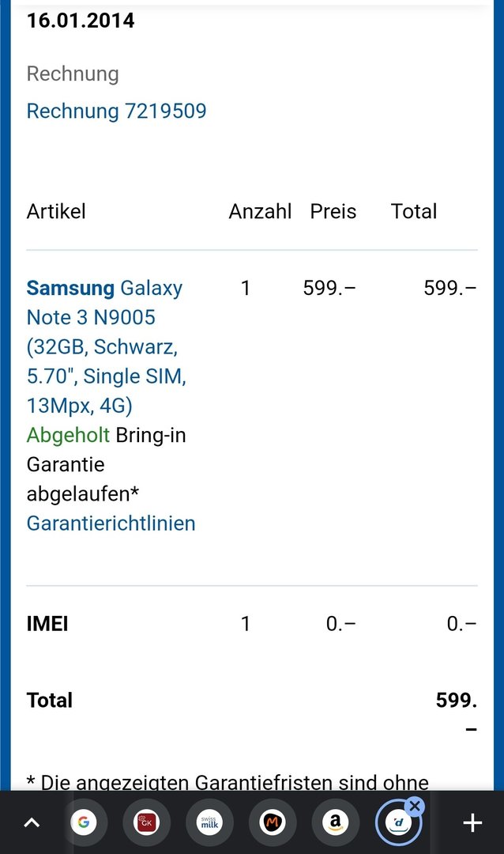504x854 pixels.
Task: Click the Total column header
Action: coord(414,211)
